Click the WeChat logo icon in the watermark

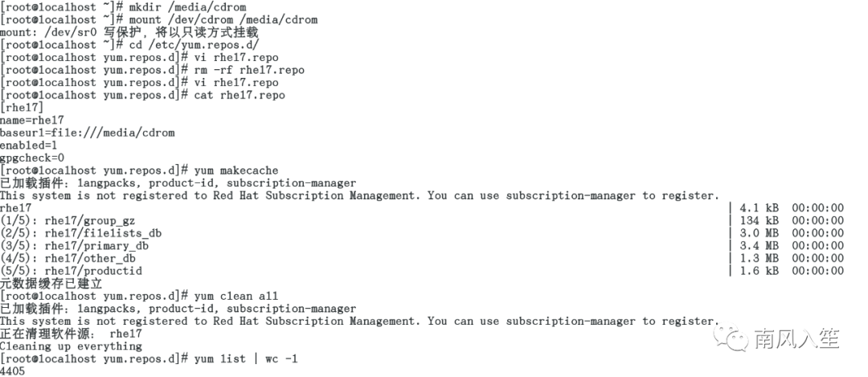[x=731, y=338]
